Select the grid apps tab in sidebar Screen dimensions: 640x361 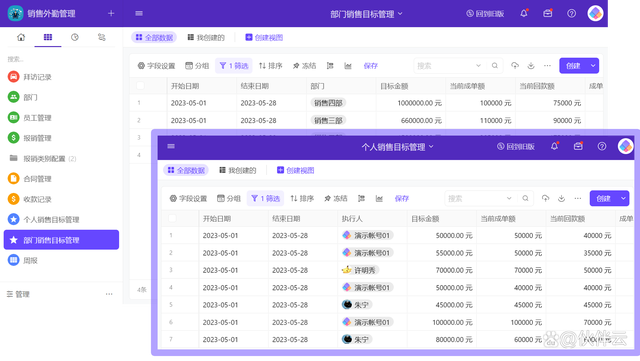48,37
